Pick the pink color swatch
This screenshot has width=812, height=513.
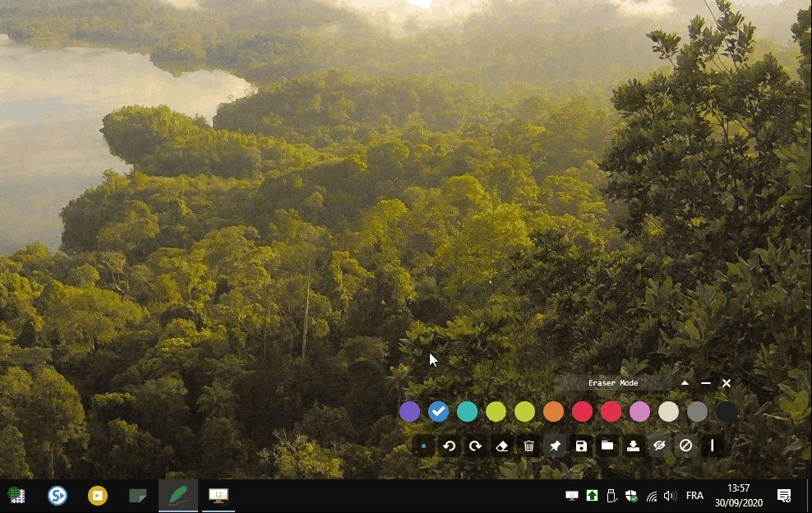click(639, 412)
